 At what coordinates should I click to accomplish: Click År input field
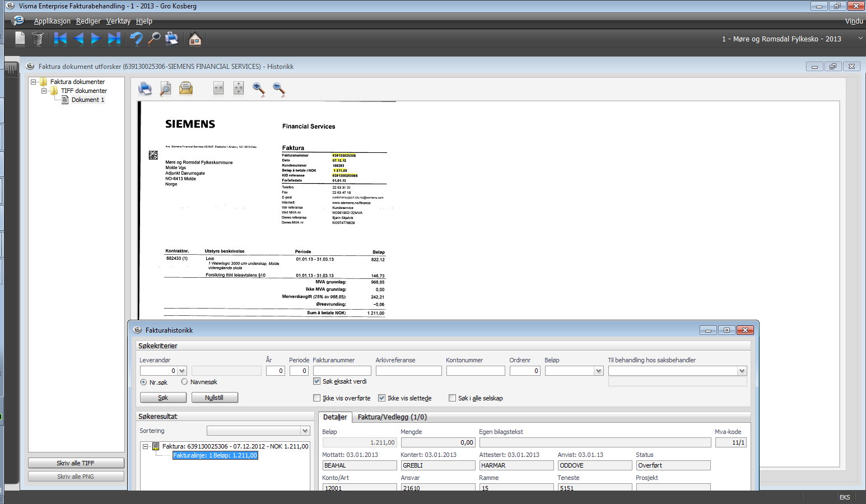276,371
